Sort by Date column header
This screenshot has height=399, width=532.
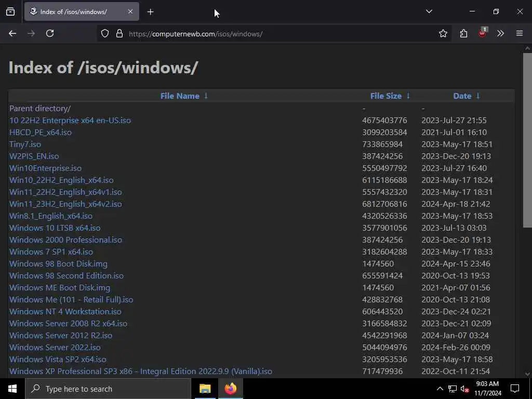click(462, 96)
